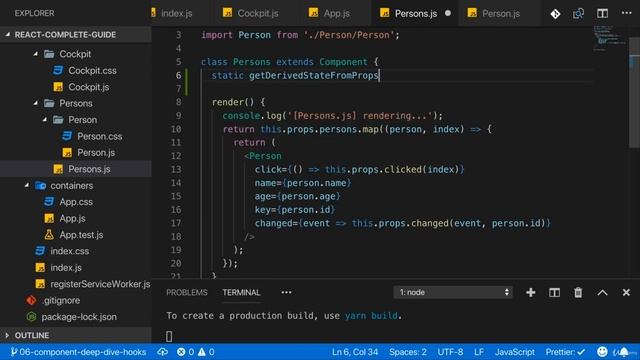The height and width of the screenshot is (360, 640).
Task: Select the TERMINAL panel tab
Action: (241, 293)
